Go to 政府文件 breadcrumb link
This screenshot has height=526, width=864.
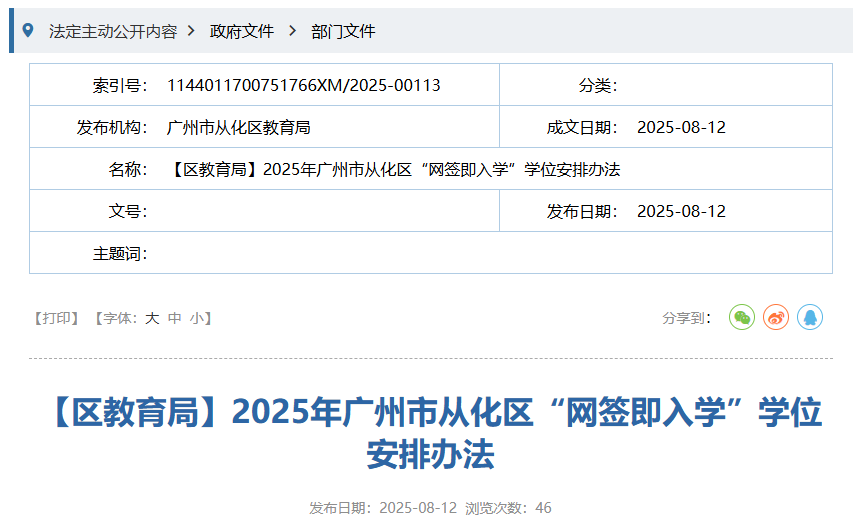click(x=241, y=31)
